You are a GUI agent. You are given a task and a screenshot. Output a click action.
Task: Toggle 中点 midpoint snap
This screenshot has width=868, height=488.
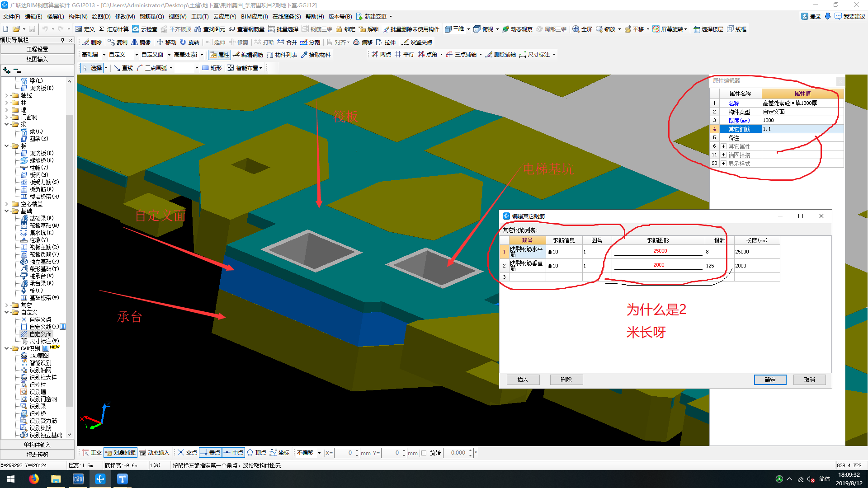point(234,452)
